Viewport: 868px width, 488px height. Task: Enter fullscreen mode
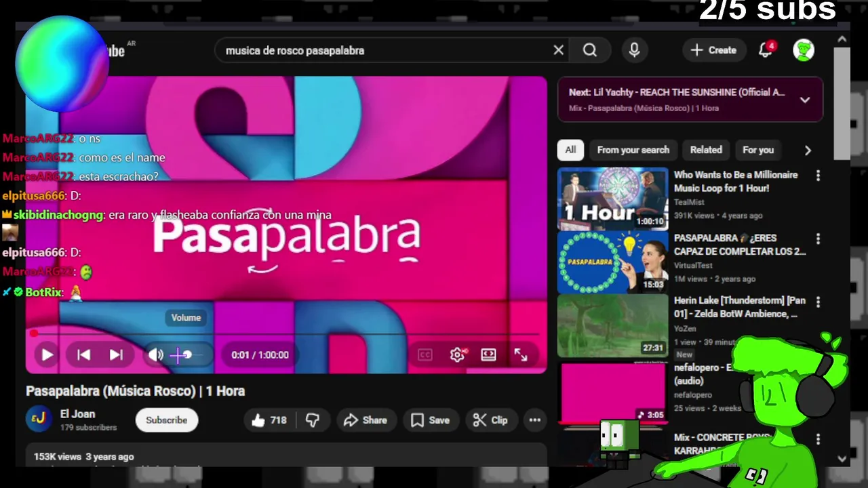click(521, 354)
